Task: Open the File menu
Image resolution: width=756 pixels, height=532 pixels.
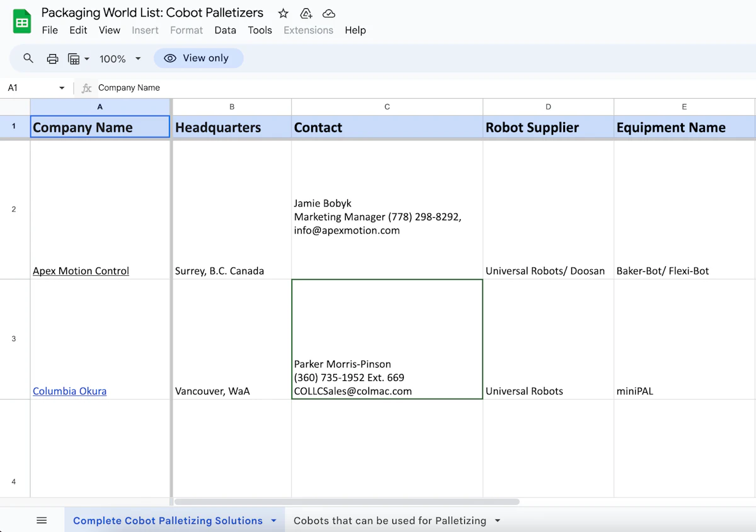Action: click(50, 30)
